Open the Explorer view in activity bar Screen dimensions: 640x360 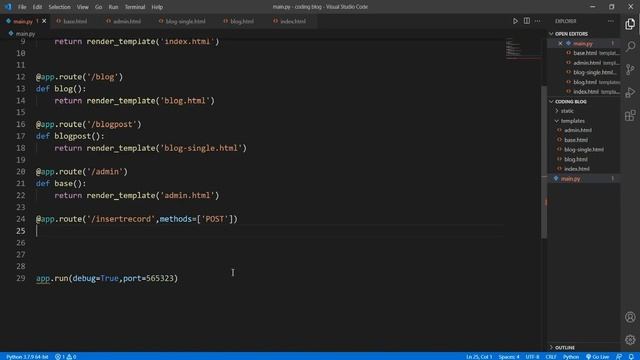[x=630, y=24]
